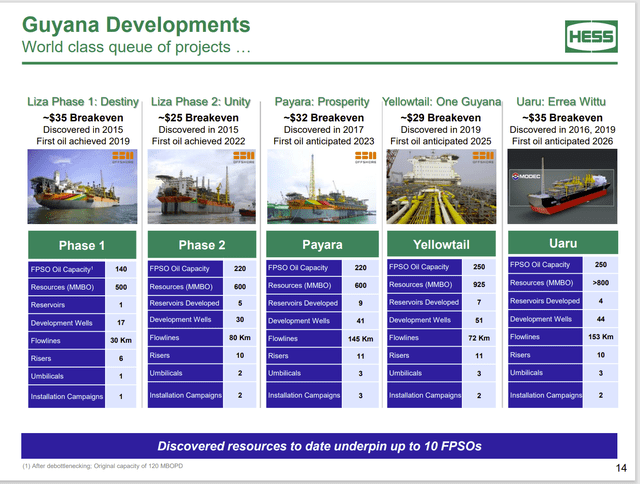The image size is (640, 484).
Task: Click ~$32 Breakeven text under Payara
Action: click(324, 118)
